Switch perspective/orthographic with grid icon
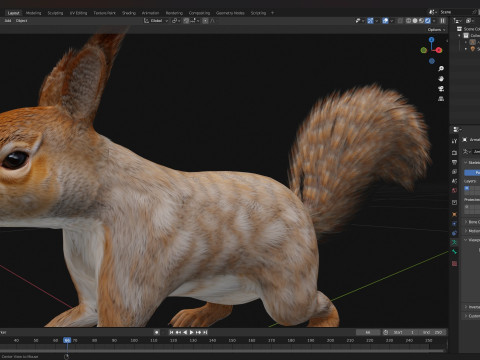The height and width of the screenshot is (360, 480). pyautogui.click(x=441, y=99)
